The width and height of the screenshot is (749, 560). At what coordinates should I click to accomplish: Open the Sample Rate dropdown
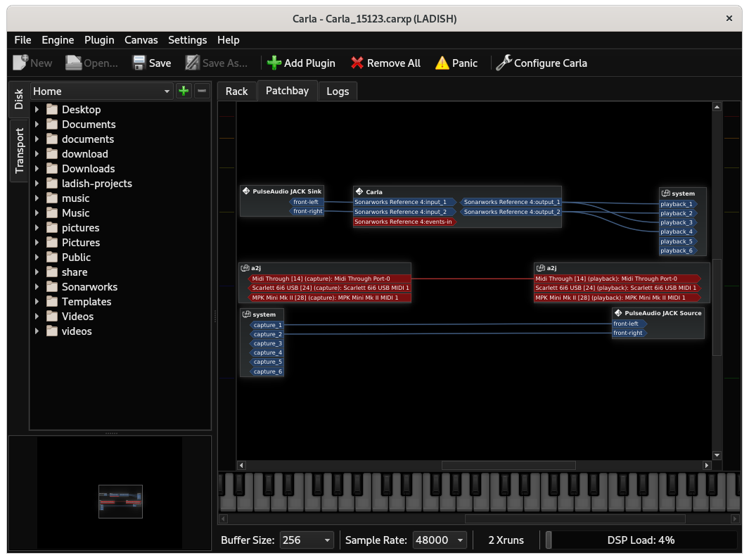[x=439, y=540]
